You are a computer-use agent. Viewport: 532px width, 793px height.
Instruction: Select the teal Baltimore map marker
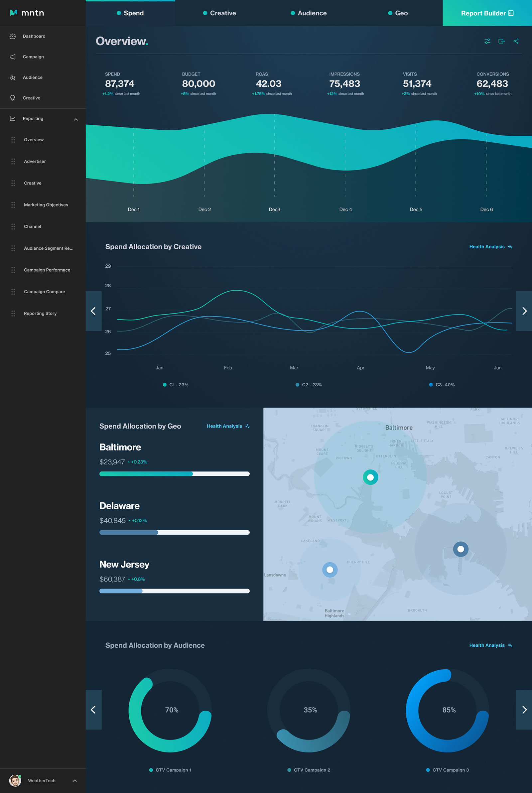pos(370,477)
